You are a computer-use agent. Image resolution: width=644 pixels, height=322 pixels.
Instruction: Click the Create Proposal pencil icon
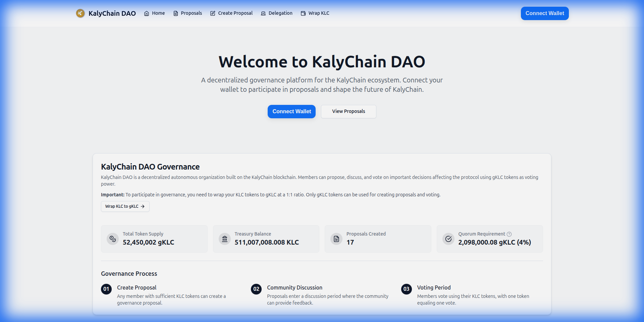tap(213, 13)
